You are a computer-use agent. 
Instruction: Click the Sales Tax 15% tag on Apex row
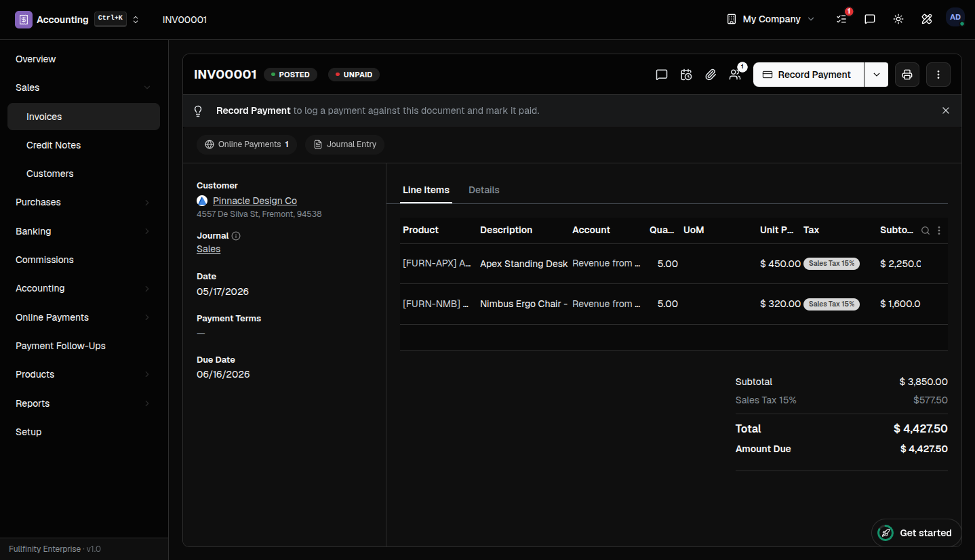831,264
